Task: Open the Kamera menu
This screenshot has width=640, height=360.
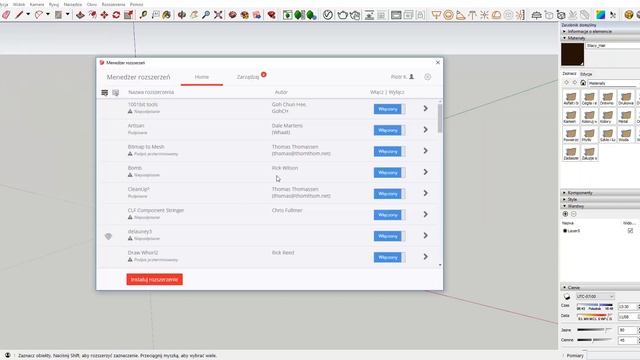Action: point(37,4)
